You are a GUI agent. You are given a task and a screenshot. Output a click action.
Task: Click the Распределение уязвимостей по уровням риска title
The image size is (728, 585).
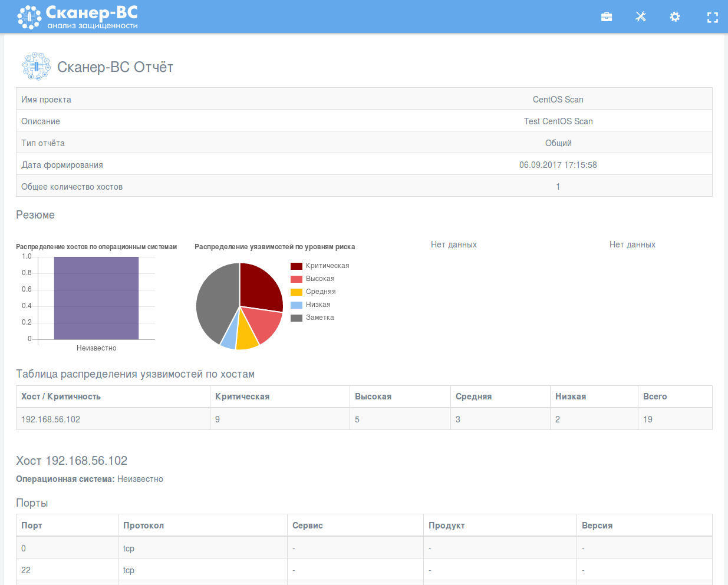pyautogui.click(x=275, y=247)
